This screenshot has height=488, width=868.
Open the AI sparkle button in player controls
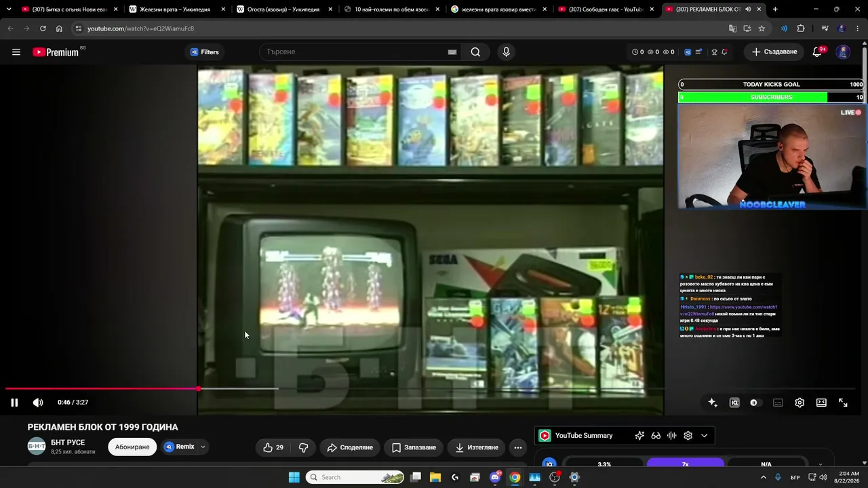(x=713, y=403)
